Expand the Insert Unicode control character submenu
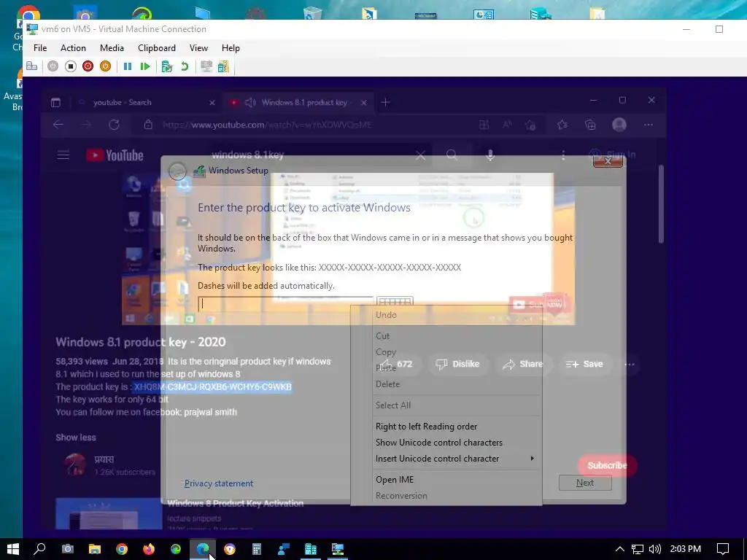The image size is (747, 560). click(x=446, y=459)
